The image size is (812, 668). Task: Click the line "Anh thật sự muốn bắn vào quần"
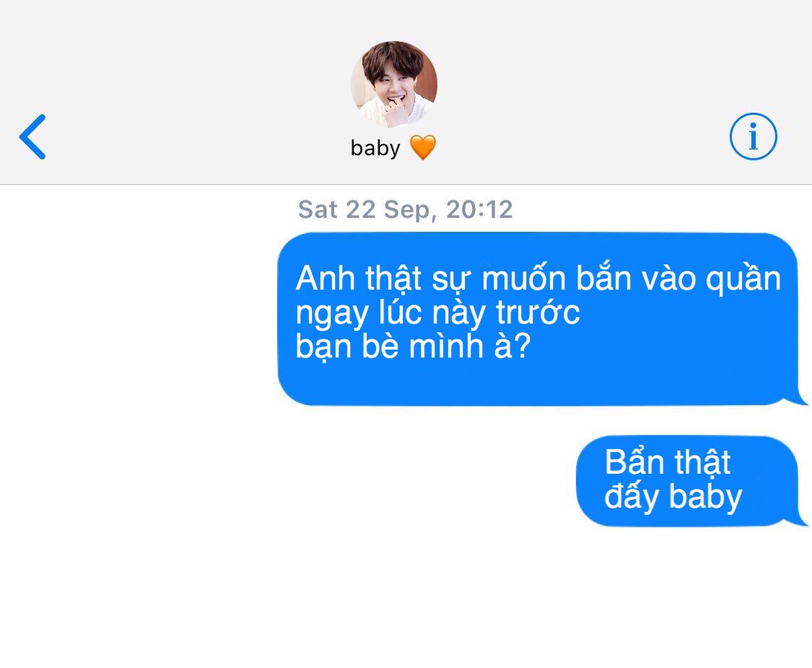click(x=538, y=279)
